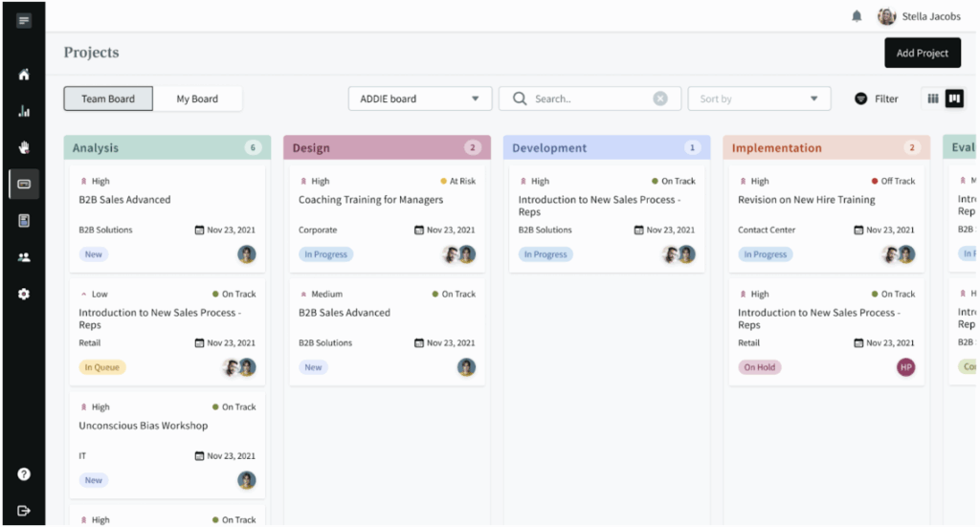Image resolution: width=980 pixels, height=527 pixels.
Task: Switch to My Board tab
Action: (x=197, y=99)
